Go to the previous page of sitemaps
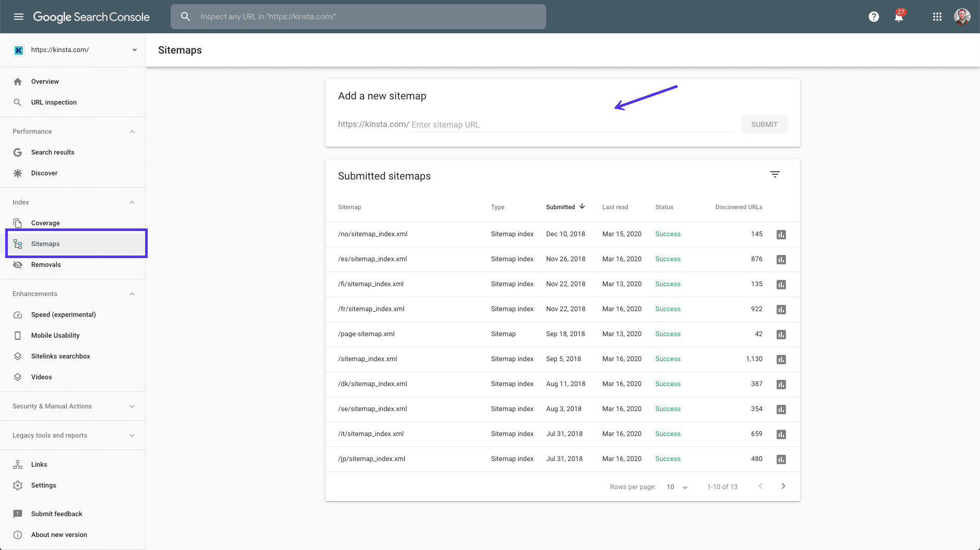 tap(760, 486)
